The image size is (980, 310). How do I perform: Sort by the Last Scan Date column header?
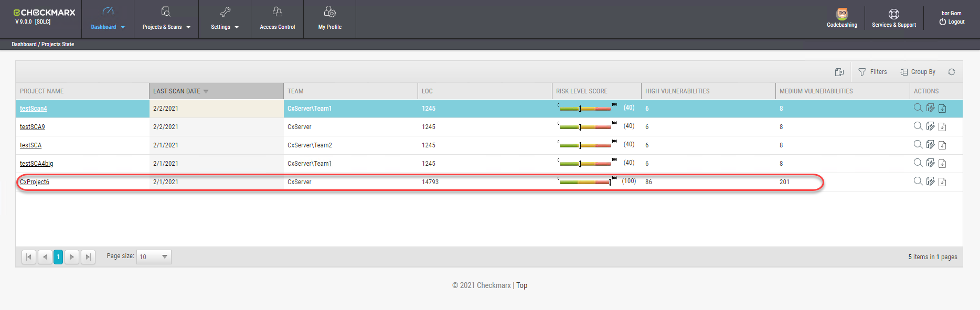(x=177, y=91)
